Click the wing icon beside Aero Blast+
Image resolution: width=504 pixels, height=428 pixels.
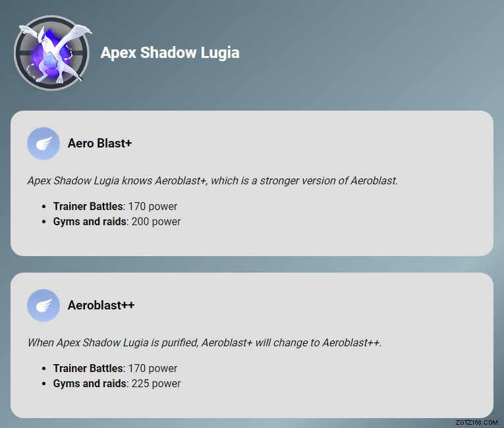43,143
